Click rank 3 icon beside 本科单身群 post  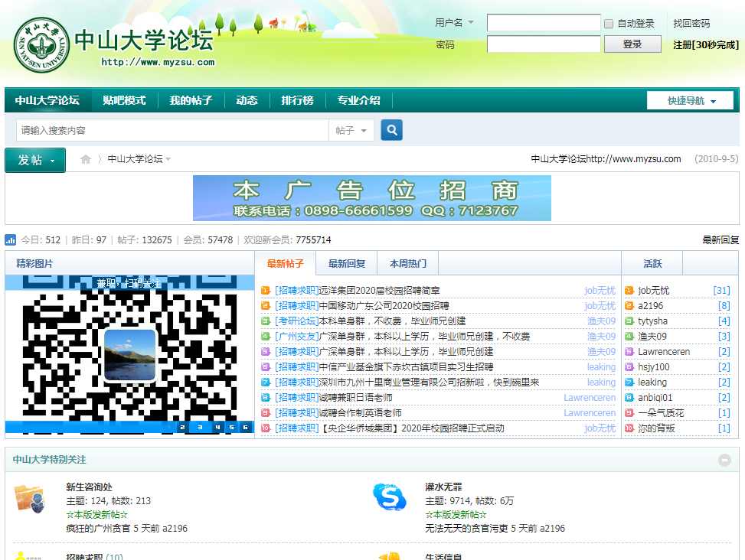[x=266, y=321]
